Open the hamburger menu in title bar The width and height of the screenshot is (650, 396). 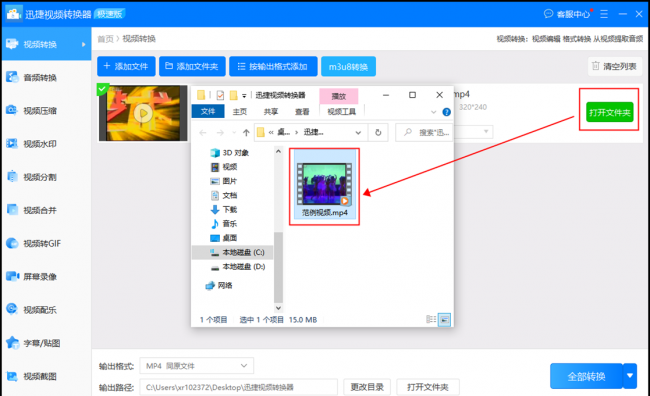pos(604,14)
